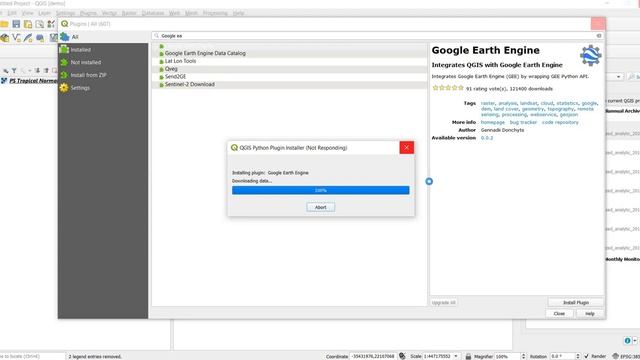640x360 pixels.
Task: Open the Settings menu
Action: point(65,13)
